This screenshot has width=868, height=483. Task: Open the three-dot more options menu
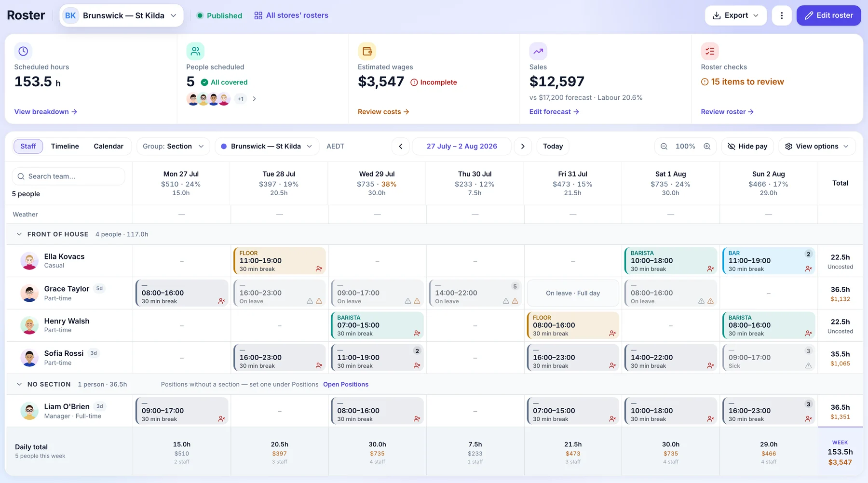(782, 15)
